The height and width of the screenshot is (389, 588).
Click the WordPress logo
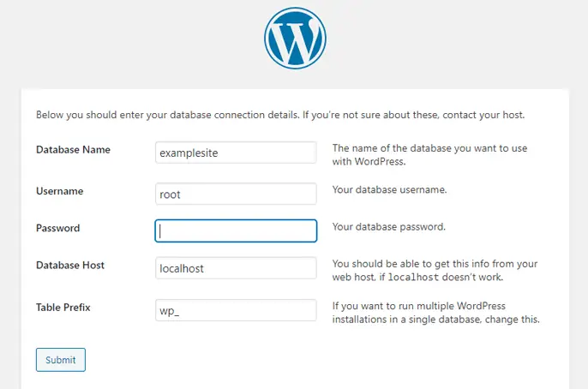295,38
